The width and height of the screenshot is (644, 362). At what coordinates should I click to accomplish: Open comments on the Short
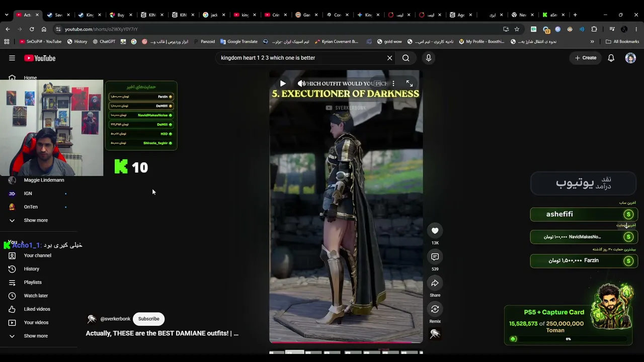435,257
